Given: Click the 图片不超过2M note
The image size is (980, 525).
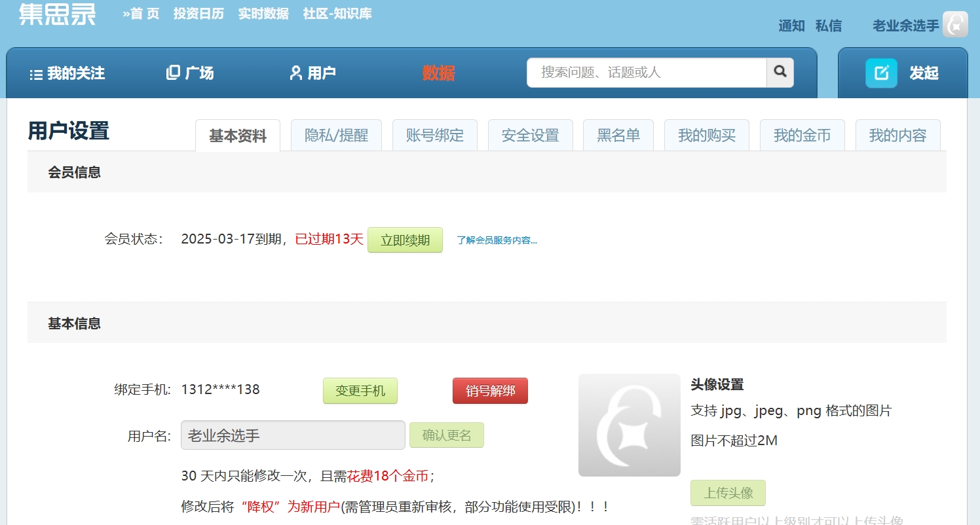Looking at the screenshot, I should pyautogui.click(x=734, y=441).
